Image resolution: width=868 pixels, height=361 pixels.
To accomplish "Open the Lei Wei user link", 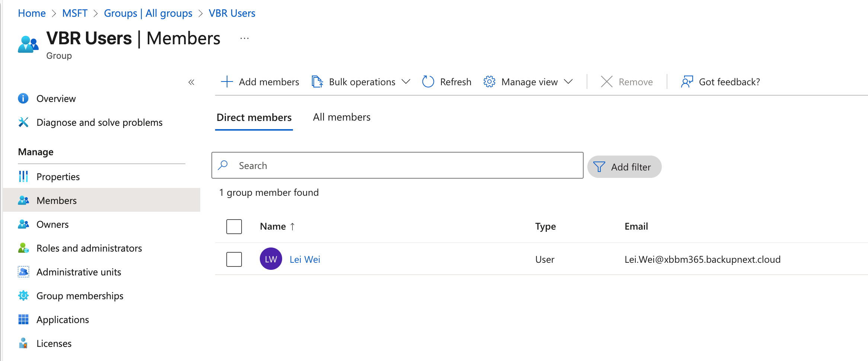I will [304, 259].
